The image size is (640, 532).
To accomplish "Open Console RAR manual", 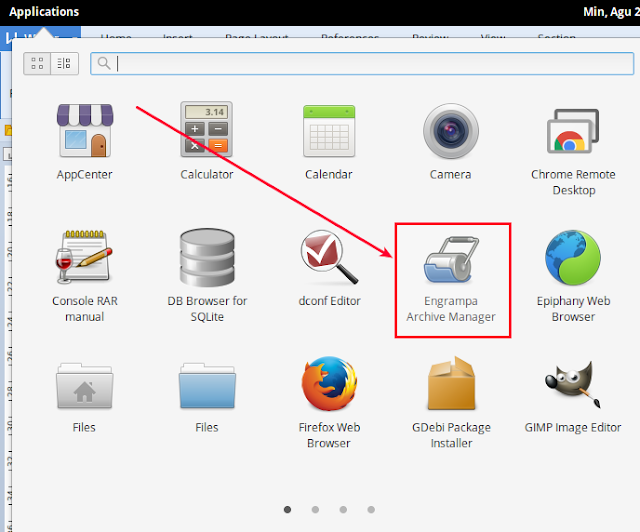I will (84, 276).
